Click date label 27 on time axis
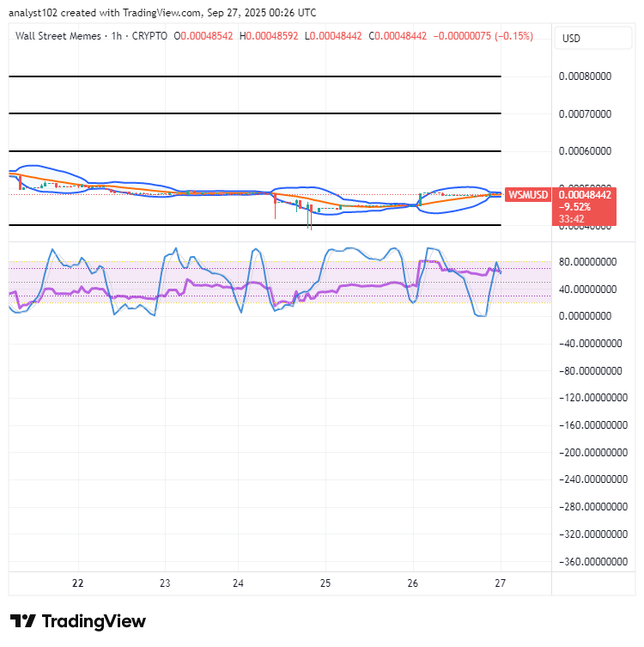644x647 pixels. [500, 583]
